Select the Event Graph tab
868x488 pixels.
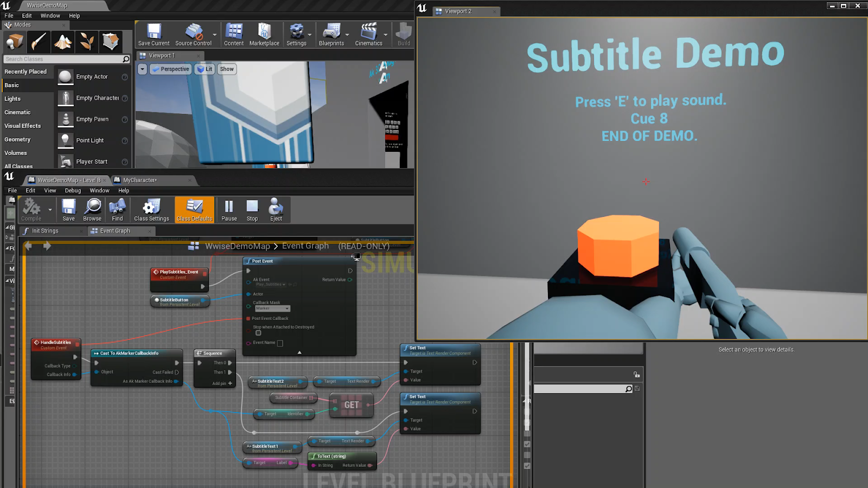pyautogui.click(x=115, y=231)
